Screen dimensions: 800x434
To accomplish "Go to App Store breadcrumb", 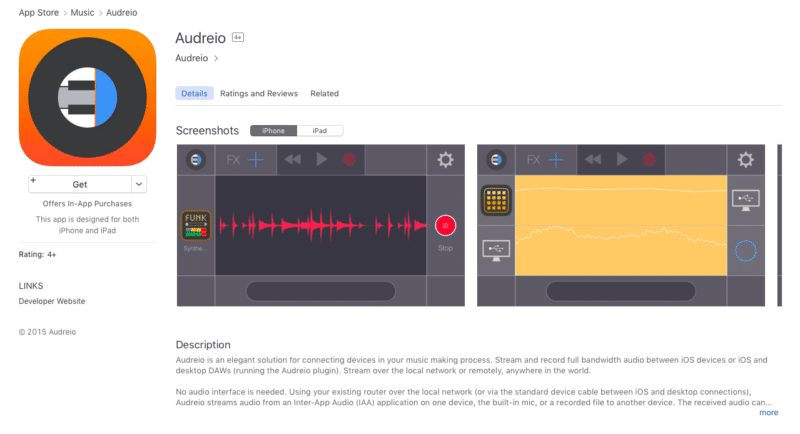I will coord(39,12).
